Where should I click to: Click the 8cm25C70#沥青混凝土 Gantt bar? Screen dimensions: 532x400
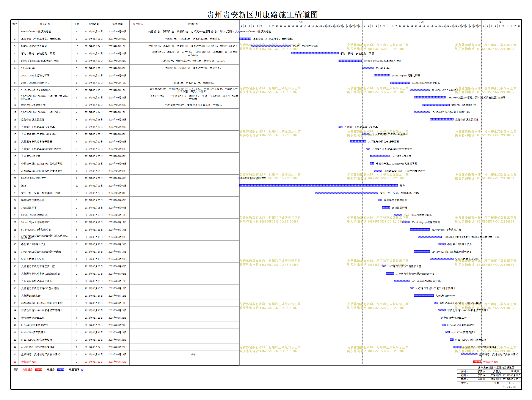(448, 333)
